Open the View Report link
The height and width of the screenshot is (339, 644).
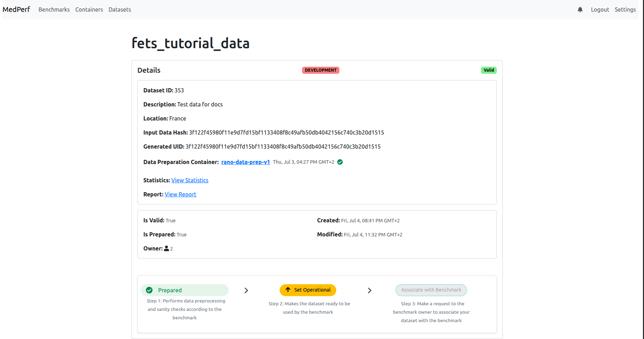(x=181, y=194)
